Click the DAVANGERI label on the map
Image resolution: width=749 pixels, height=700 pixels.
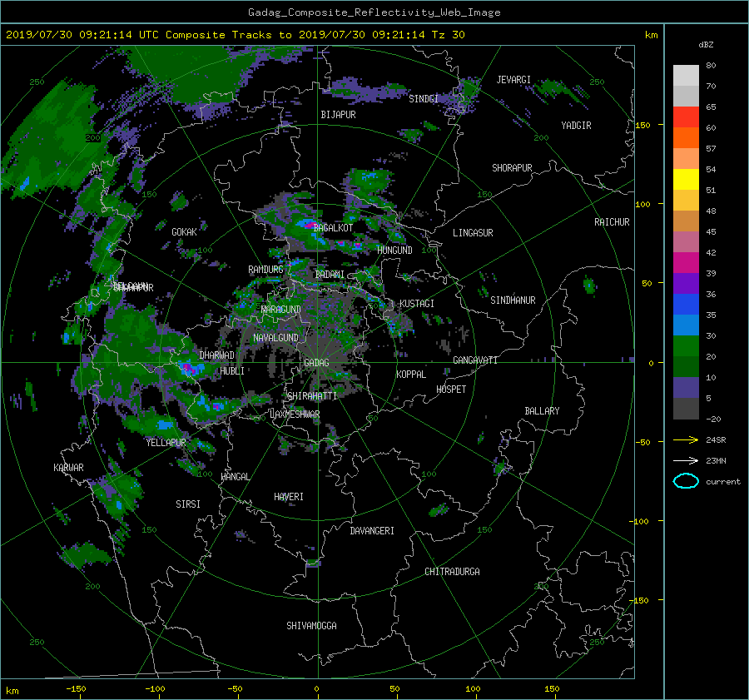[372, 531]
